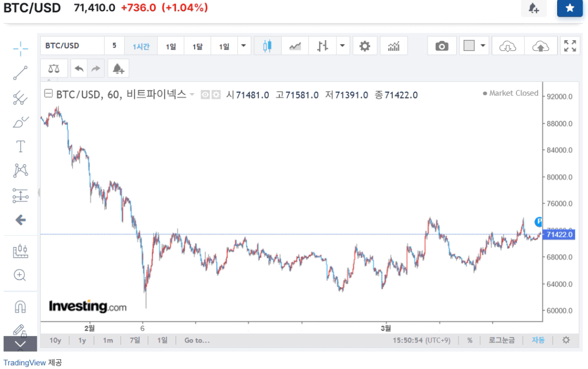This screenshot has height=369, width=588.
Task: Open the indicators chart icon
Action: [x=393, y=46]
